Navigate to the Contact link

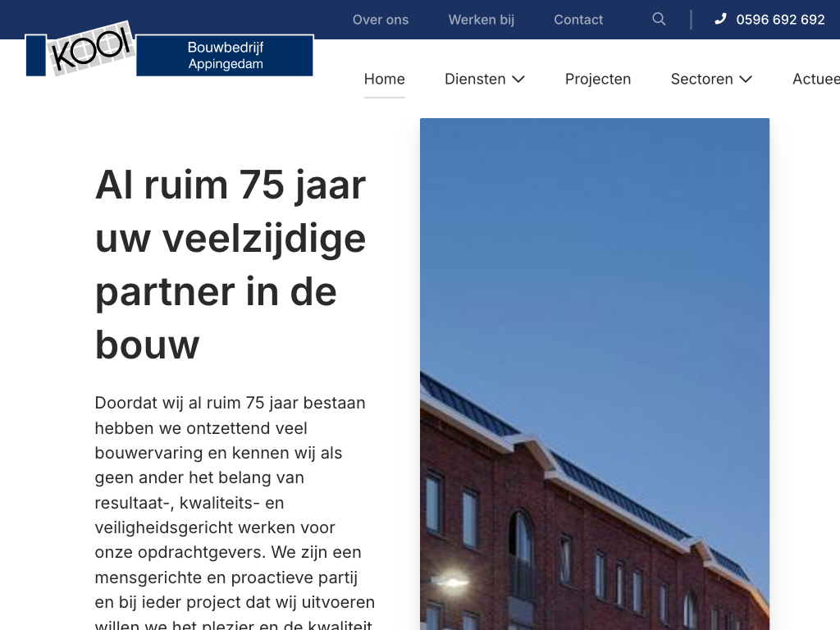[578, 20]
